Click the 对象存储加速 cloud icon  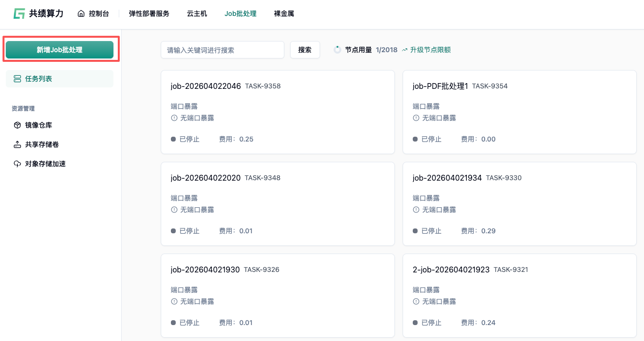(17, 164)
